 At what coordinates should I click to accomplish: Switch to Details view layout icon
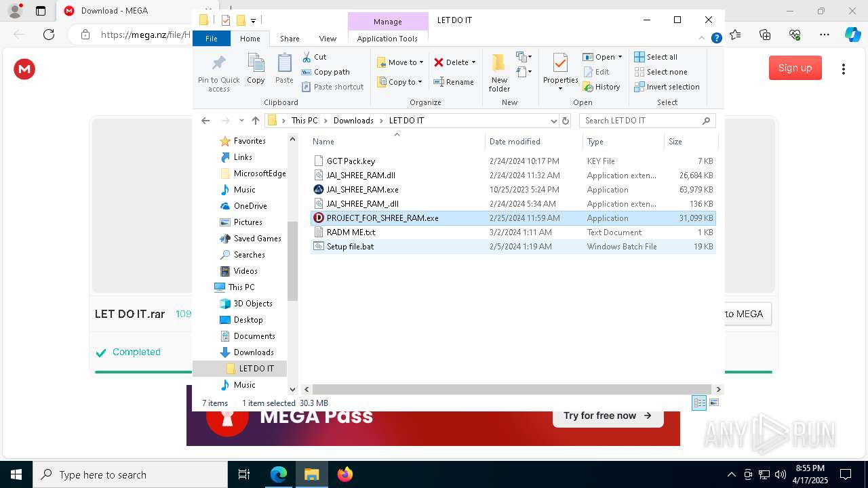coord(699,403)
